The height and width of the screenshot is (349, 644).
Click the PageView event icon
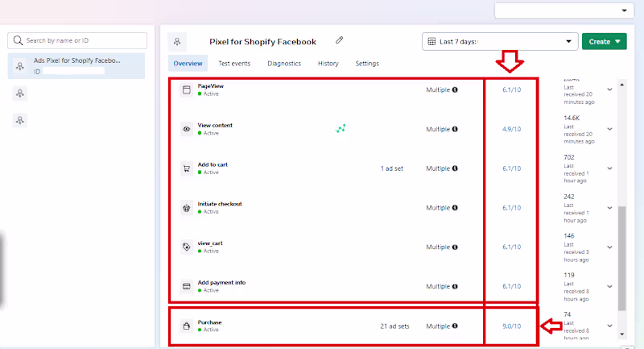(186, 89)
